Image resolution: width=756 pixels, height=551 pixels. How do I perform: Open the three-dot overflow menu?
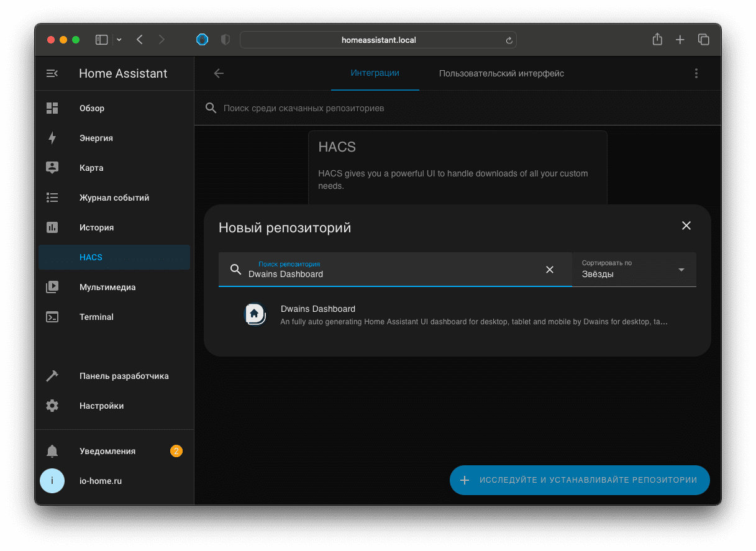click(696, 73)
